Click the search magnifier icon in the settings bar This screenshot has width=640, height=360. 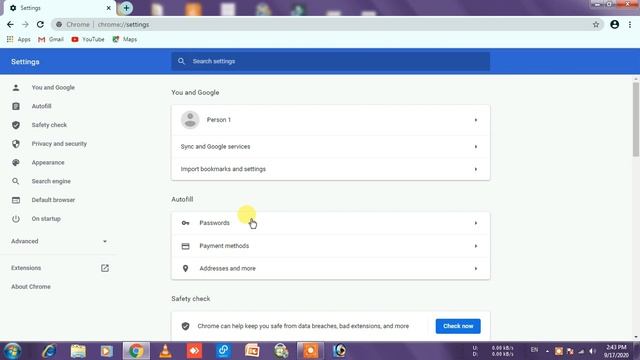(181, 61)
